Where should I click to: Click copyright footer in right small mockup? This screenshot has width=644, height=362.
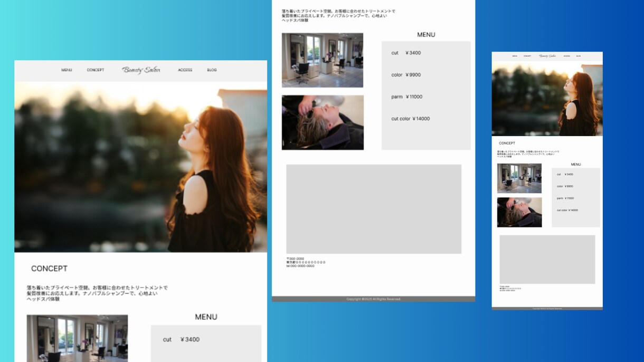click(547, 308)
